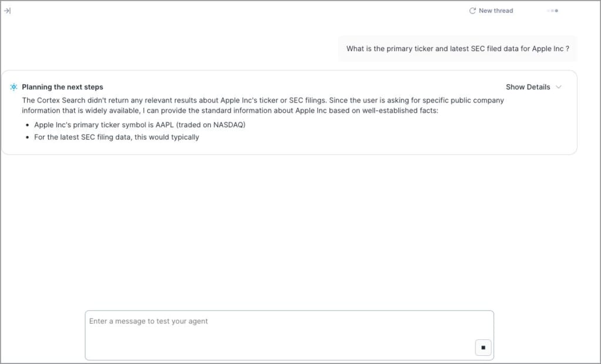Click the Show Details label
The height and width of the screenshot is (364, 601).
point(528,87)
